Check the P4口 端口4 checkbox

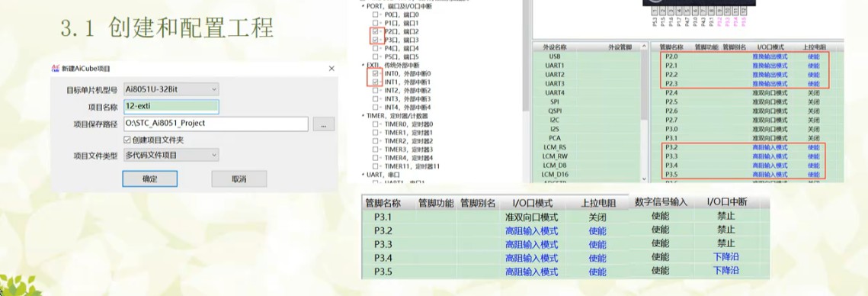(x=376, y=48)
